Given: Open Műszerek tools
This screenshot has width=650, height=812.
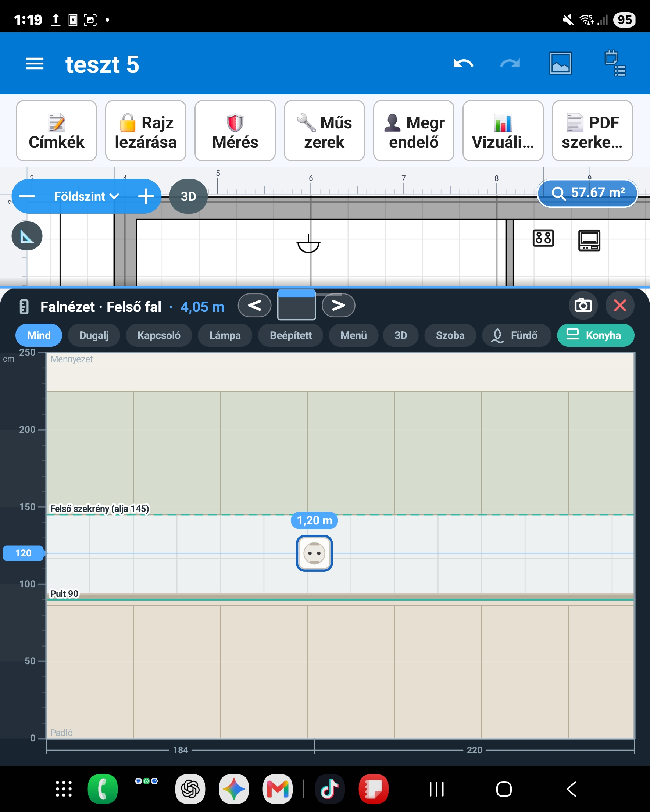Looking at the screenshot, I should 324,131.
